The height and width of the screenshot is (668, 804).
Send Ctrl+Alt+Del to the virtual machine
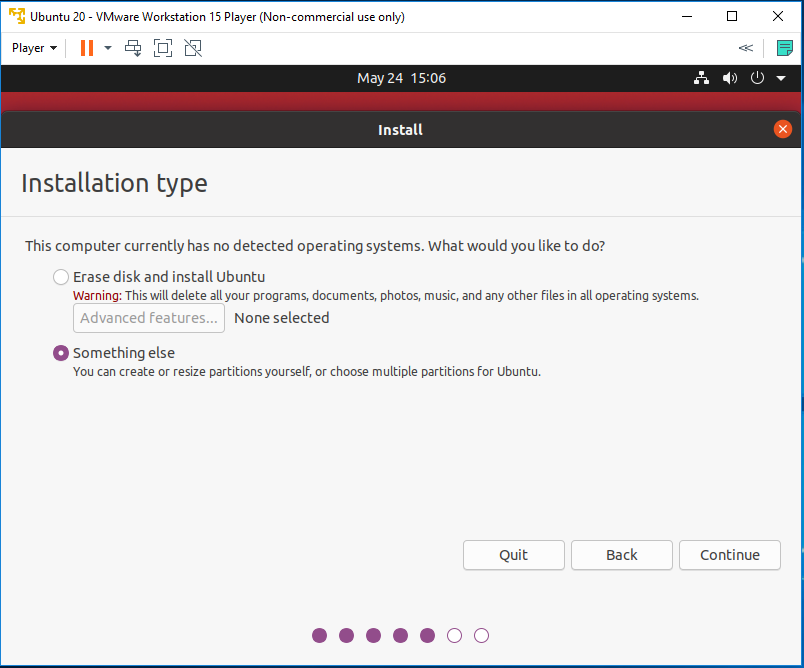(133, 48)
